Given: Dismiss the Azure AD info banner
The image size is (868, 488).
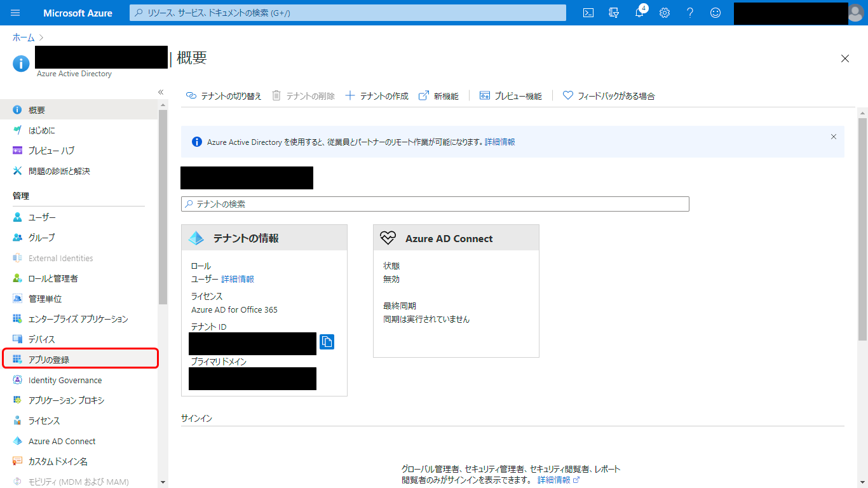Looking at the screenshot, I should click(834, 137).
